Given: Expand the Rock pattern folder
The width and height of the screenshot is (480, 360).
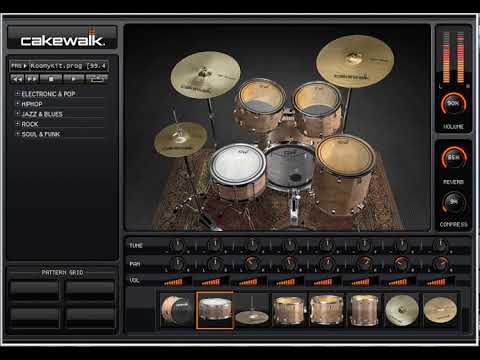Looking at the screenshot, I should [18, 124].
